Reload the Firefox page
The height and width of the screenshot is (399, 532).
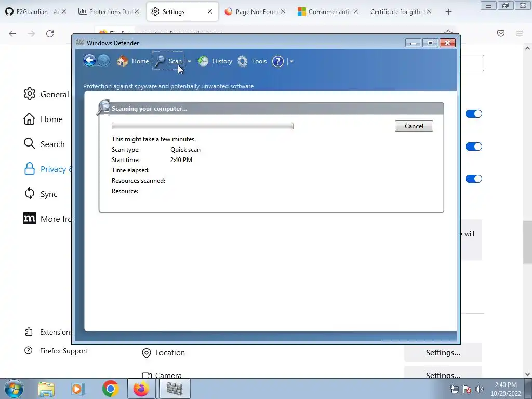(x=50, y=33)
